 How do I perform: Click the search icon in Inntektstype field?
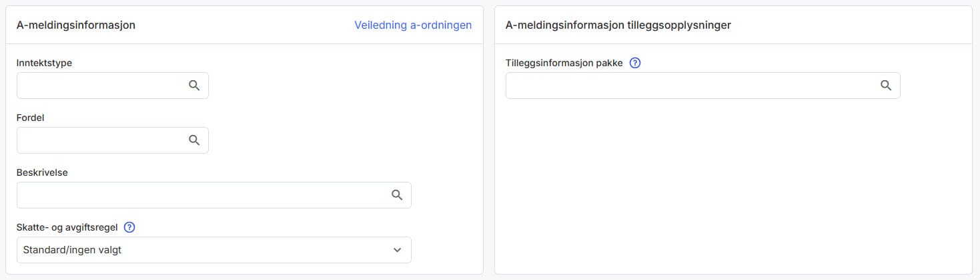pyautogui.click(x=194, y=86)
